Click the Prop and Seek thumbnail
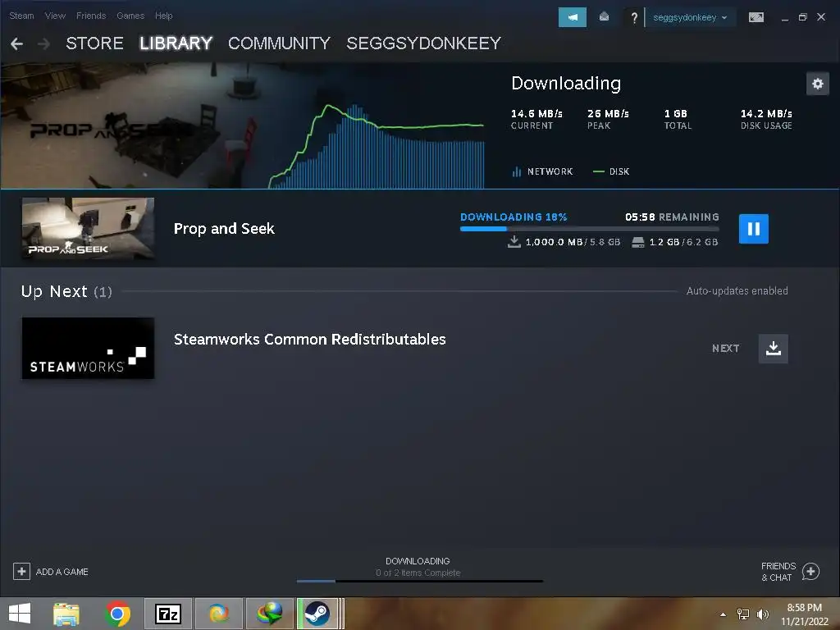The height and width of the screenshot is (630, 840). tap(88, 228)
